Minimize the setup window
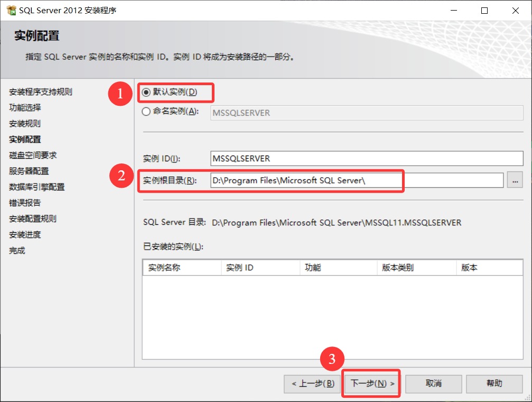The height and width of the screenshot is (402, 532). coord(454,11)
